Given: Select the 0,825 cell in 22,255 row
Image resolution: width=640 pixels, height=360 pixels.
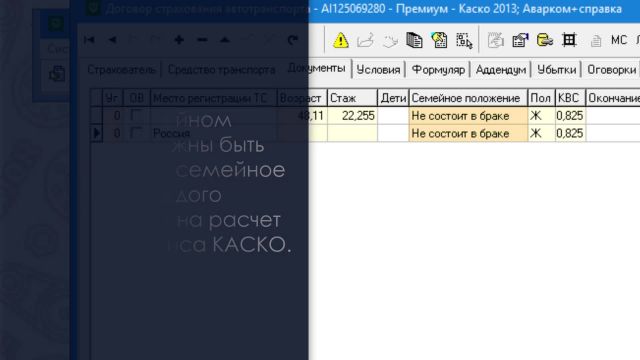Looking at the screenshot, I should tap(570, 116).
